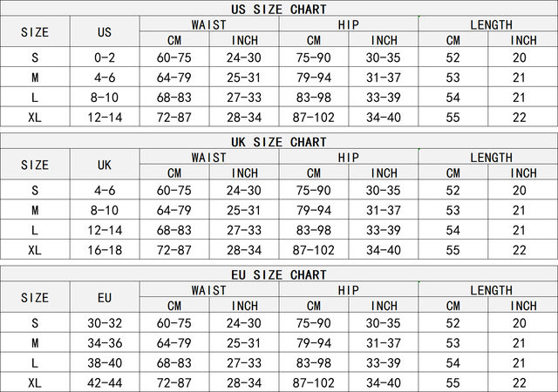This screenshot has height=392, width=558.
Task: Click WAIST header in the EU chart
Action: pos(209,290)
